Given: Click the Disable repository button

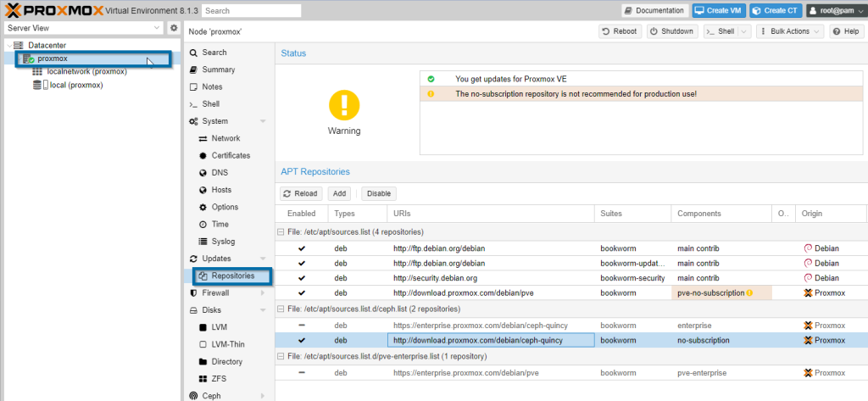Looking at the screenshot, I should 379,193.
